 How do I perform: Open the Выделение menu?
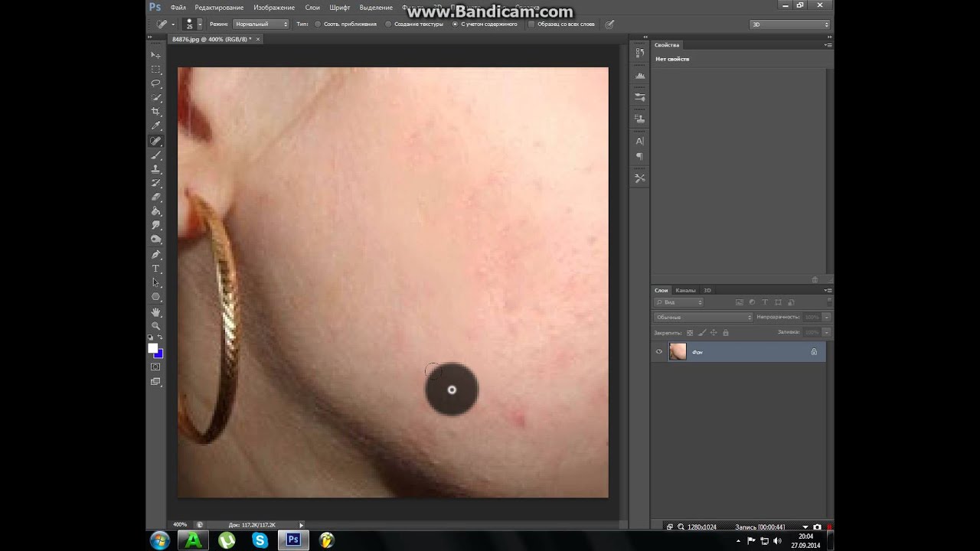[x=376, y=8]
